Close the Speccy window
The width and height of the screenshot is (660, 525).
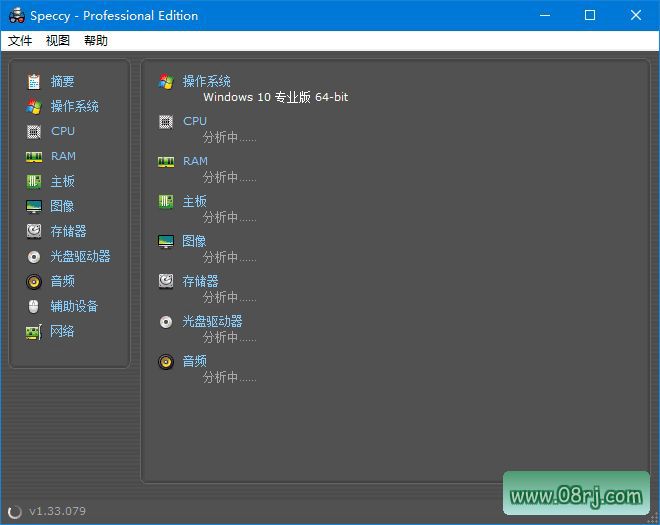(636, 16)
